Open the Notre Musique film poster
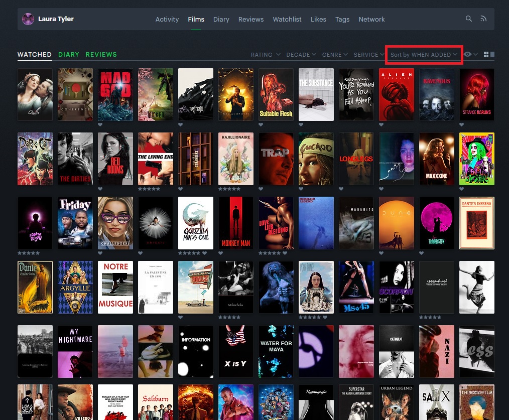 pos(115,287)
